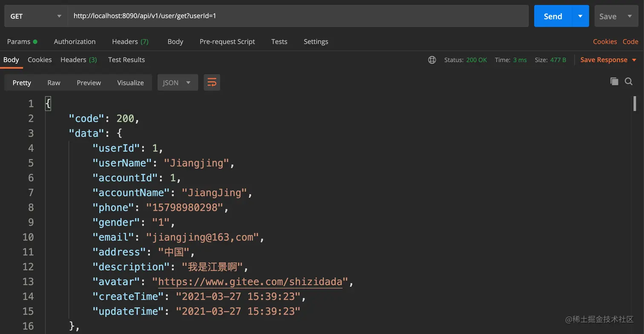Open the Settings tab
Viewport: 644px width, 334px height.
[x=316, y=41]
